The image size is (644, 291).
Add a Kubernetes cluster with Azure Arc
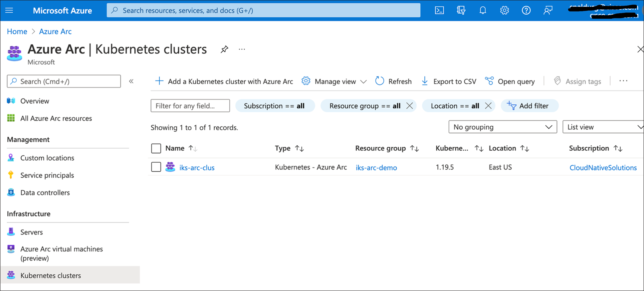click(x=224, y=81)
